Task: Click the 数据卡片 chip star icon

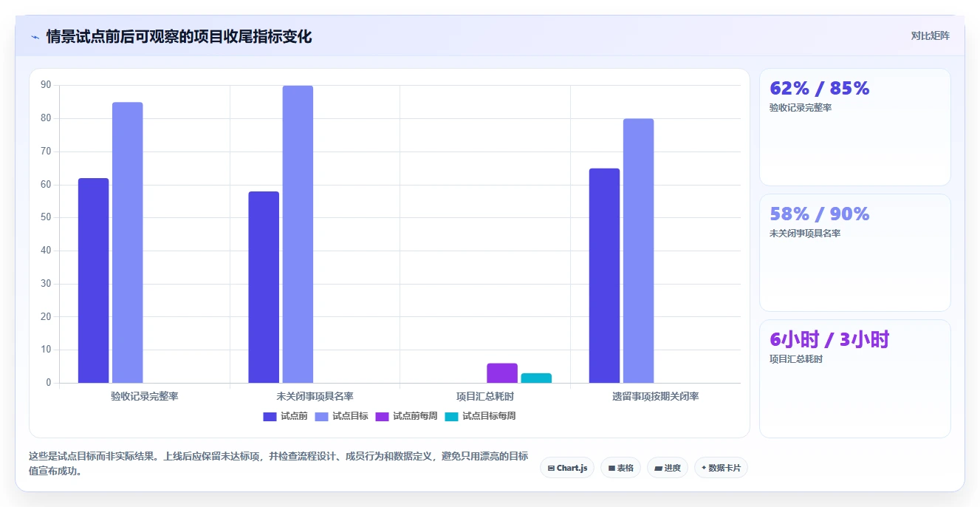Action: click(704, 468)
